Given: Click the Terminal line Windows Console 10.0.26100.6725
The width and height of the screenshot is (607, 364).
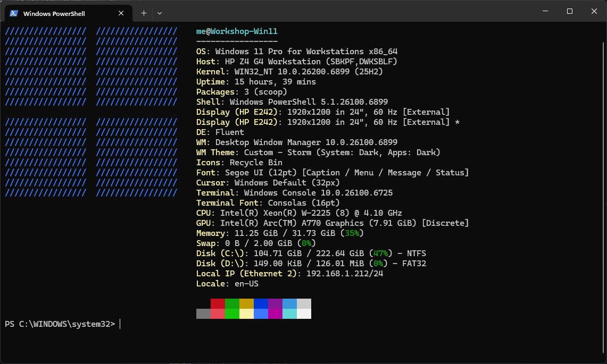Looking at the screenshot, I should point(294,193).
